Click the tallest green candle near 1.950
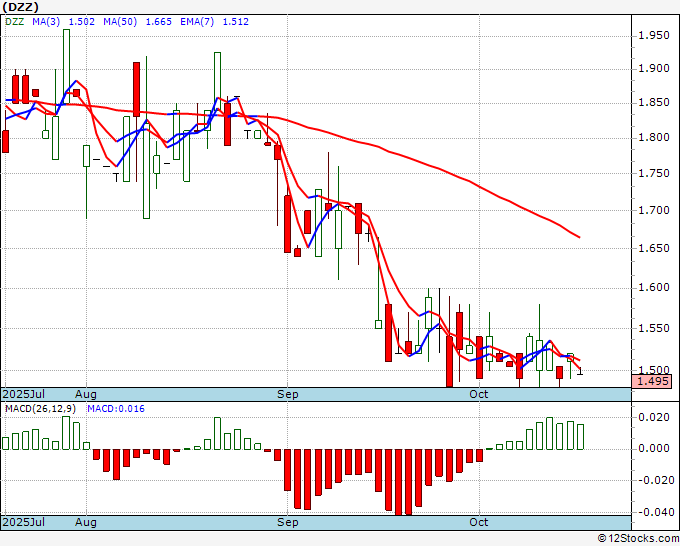 click(66, 66)
